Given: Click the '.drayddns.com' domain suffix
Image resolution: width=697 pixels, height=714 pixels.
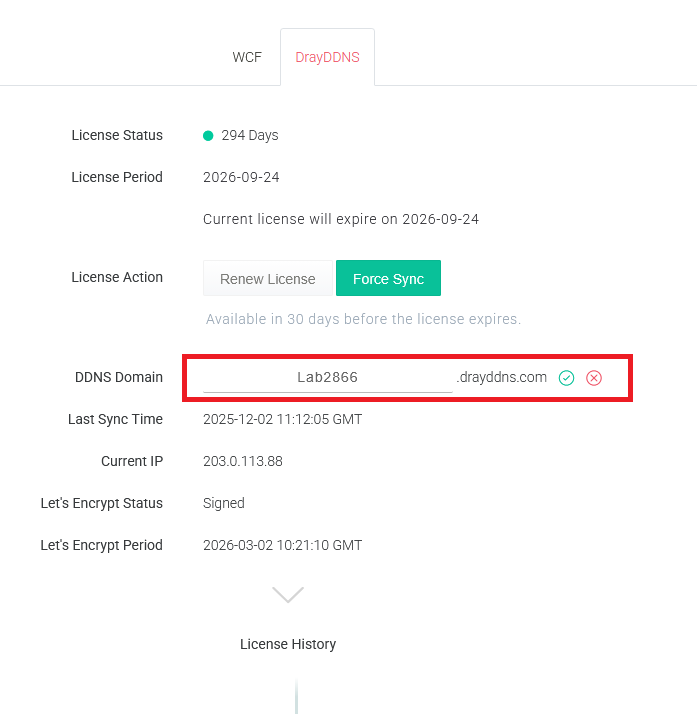Looking at the screenshot, I should (502, 377).
